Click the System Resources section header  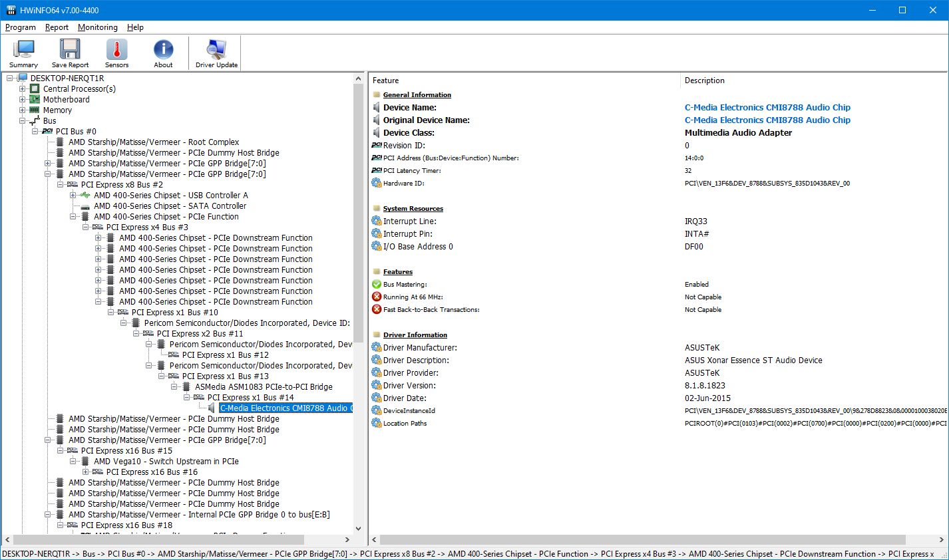pos(413,209)
